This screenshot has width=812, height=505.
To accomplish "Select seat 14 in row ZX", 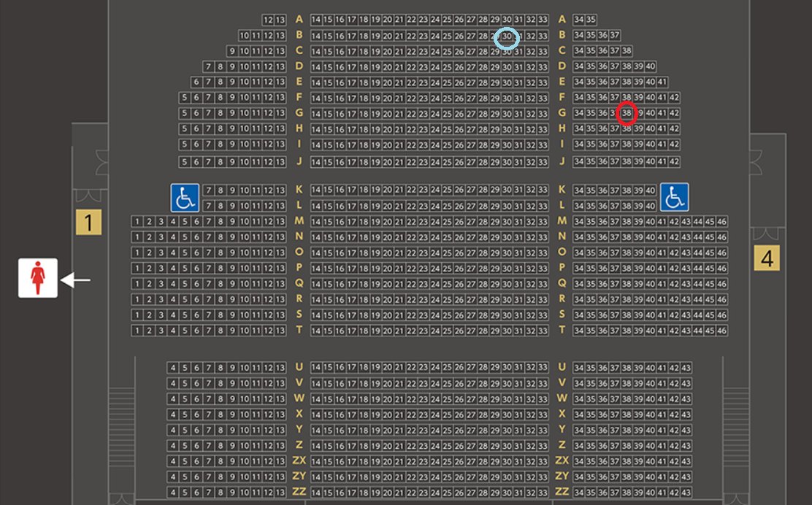I will tap(316, 461).
